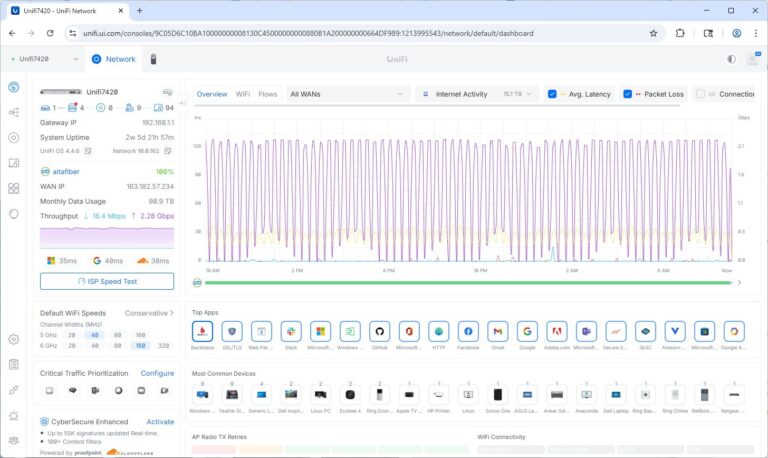Uncheck the Packet Loss checkbox
This screenshot has width=768, height=458.
(628, 94)
